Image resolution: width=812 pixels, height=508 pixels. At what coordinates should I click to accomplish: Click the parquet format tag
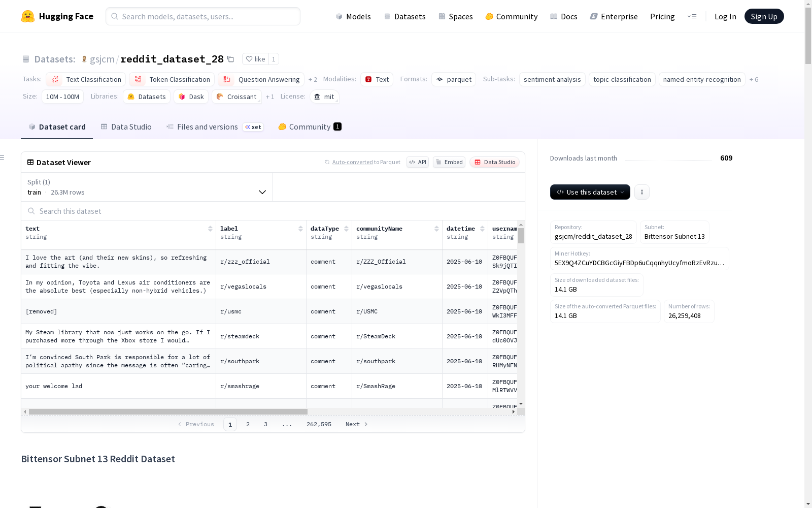[x=454, y=79]
